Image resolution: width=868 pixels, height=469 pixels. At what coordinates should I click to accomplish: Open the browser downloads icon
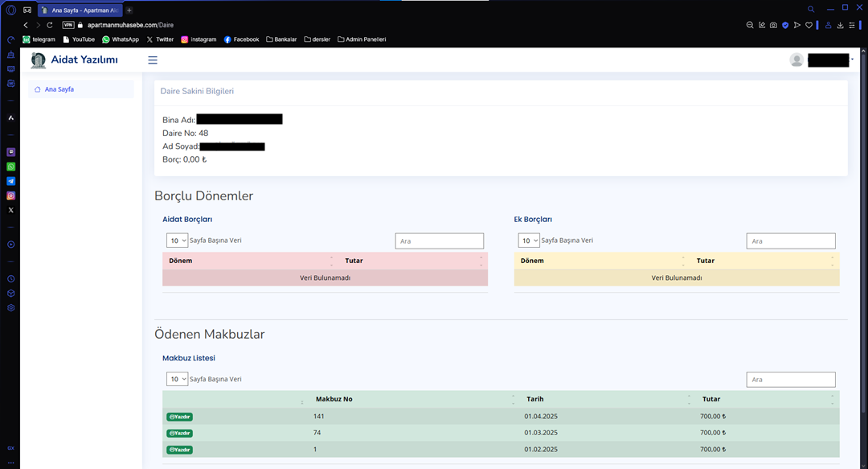pyautogui.click(x=840, y=25)
